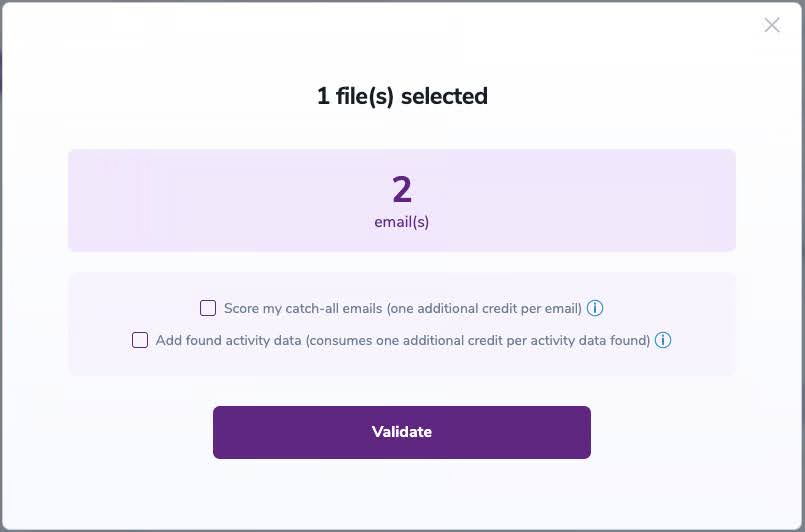Open info tooltip for activity data
This screenshot has width=805, height=532.
point(663,340)
